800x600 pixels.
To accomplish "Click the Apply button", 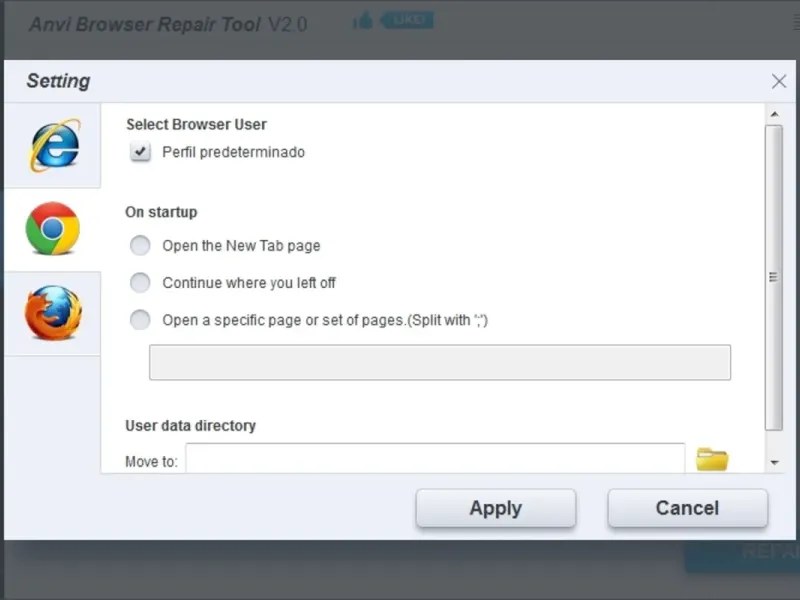I will (495, 508).
